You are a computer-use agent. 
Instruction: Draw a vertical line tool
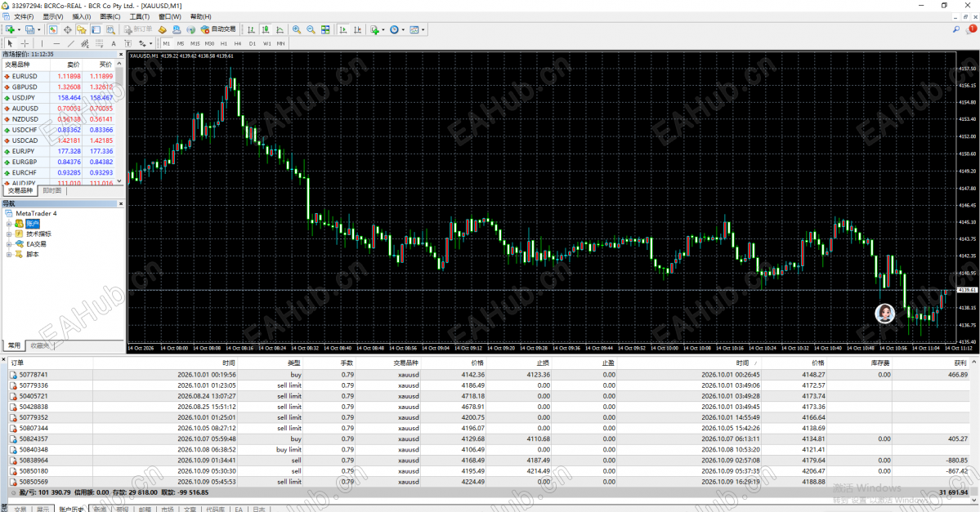click(42, 43)
